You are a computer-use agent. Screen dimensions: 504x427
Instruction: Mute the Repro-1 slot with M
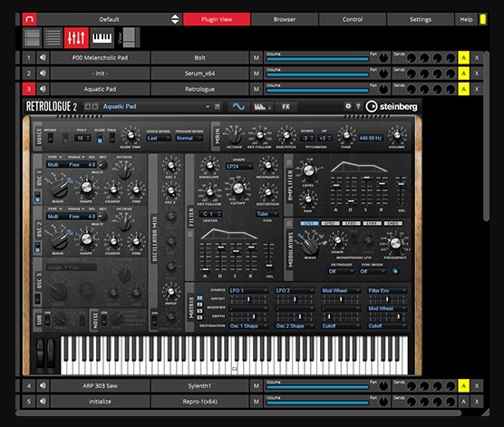pos(257,402)
